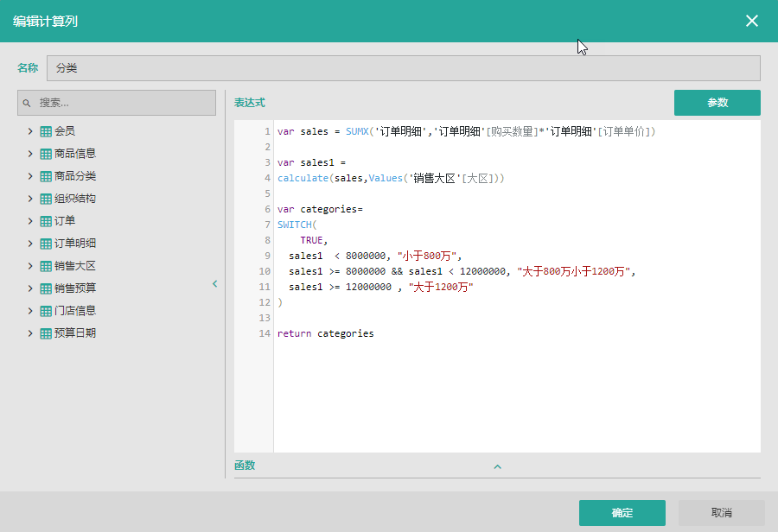The width and height of the screenshot is (778, 532).
Task: Click the table icon beside 商品信息
Action: 46,154
